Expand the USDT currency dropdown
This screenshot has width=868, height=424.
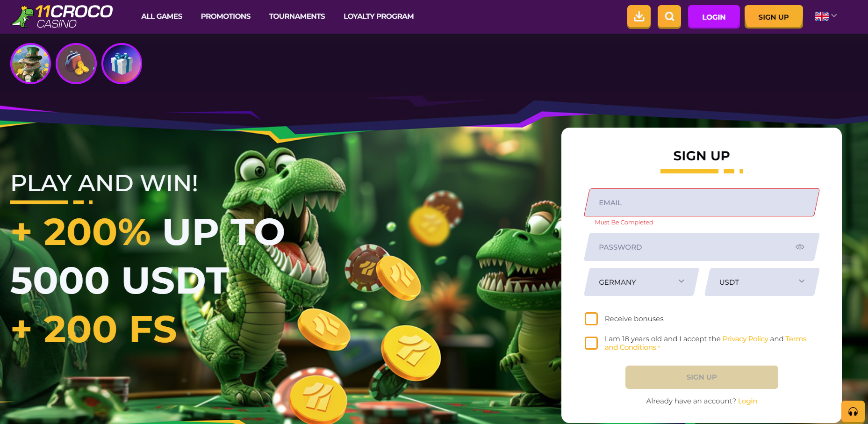click(x=762, y=282)
